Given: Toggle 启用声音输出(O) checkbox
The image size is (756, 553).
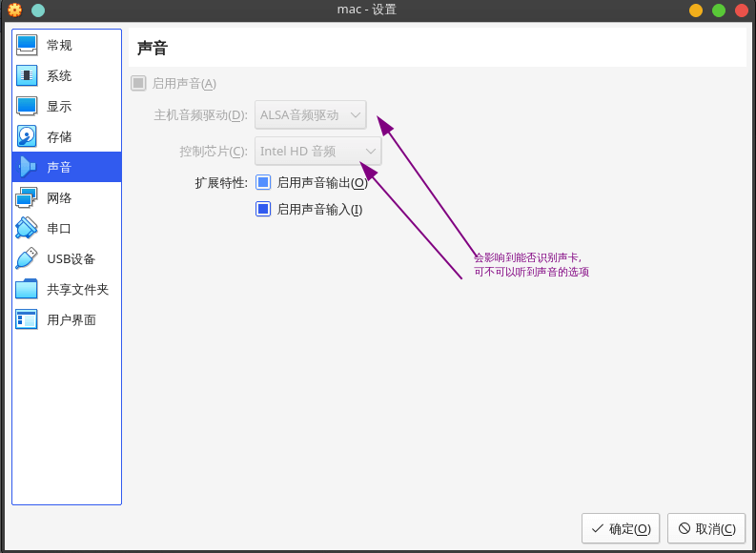Looking at the screenshot, I should tap(263, 183).
